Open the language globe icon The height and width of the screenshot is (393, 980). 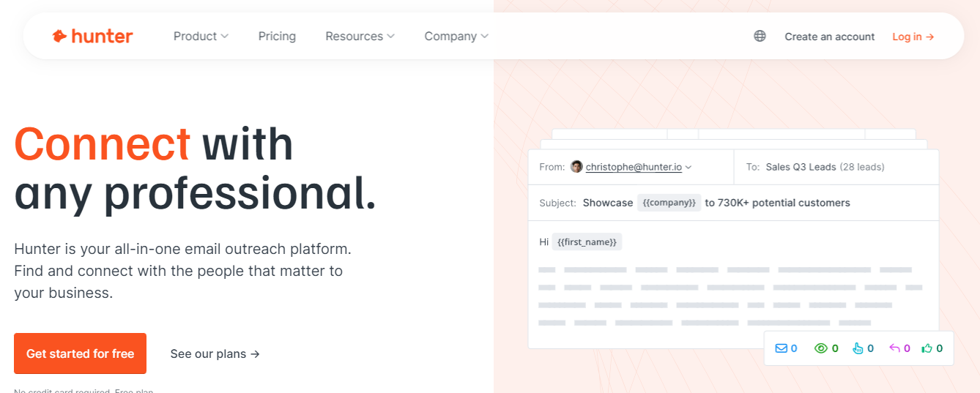(760, 36)
